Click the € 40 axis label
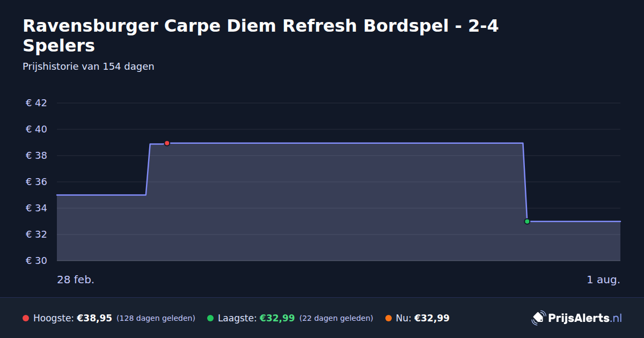This screenshot has height=338, width=644. [x=36, y=129]
